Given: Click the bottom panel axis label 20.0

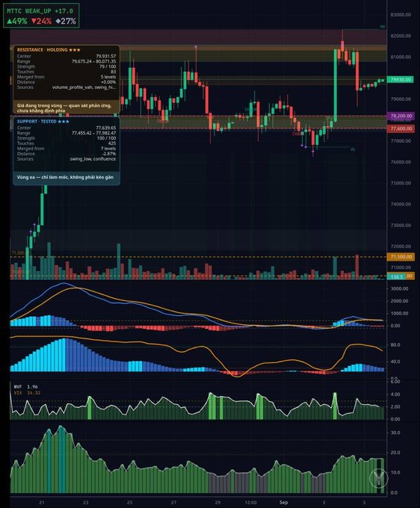Looking at the screenshot, I should pyautogui.click(x=395, y=453).
